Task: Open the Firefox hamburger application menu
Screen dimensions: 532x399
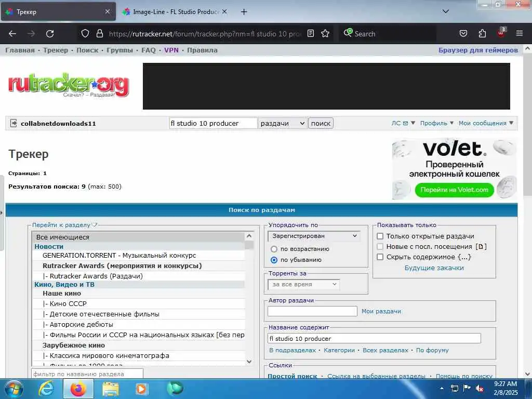Action: (520, 33)
